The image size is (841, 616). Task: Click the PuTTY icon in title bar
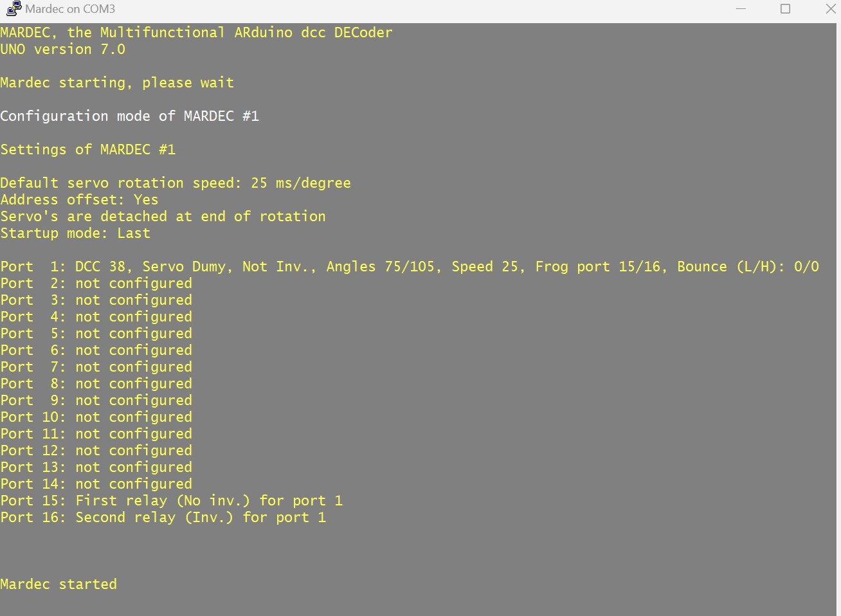tap(14, 9)
